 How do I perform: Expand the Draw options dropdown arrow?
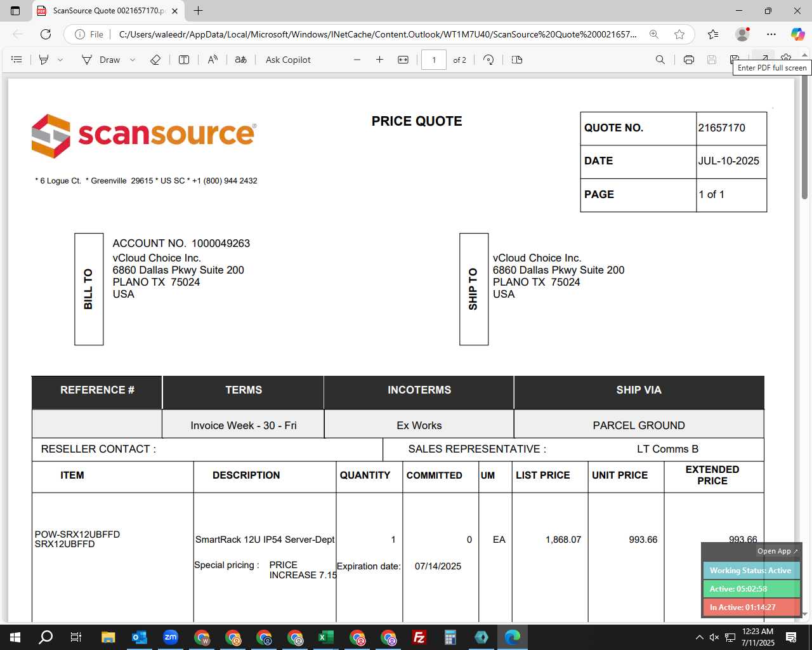(x=133, y=60)
